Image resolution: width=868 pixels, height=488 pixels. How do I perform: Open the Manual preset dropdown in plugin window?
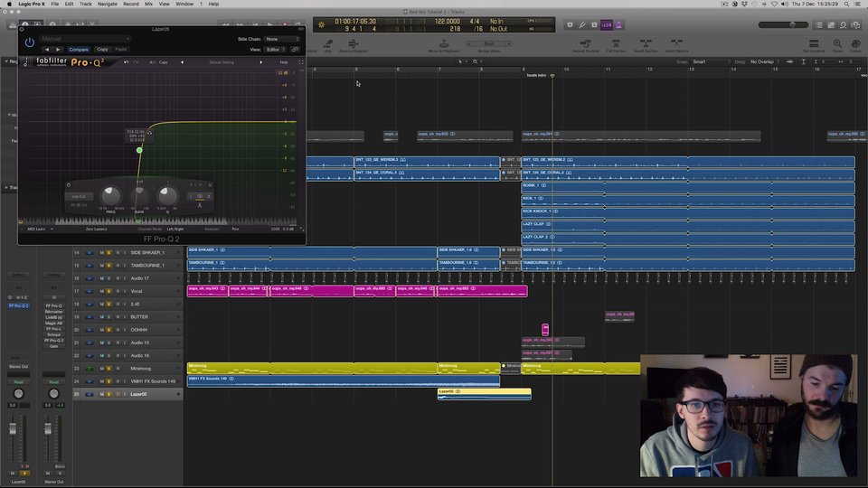pos(85,39)
